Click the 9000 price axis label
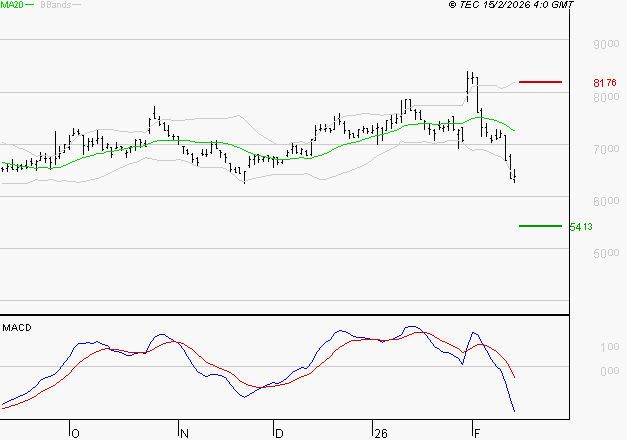Viewport: 627px width, 440px height. click(606, 44)
